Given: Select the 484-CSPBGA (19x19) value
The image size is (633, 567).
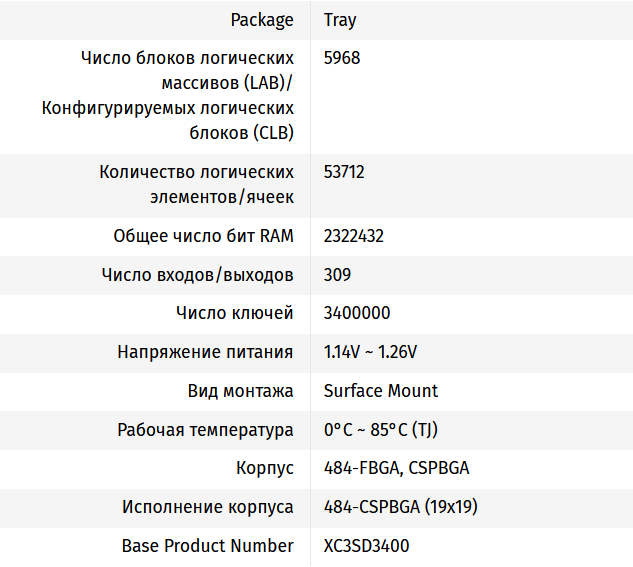Looking at the screenshot, I should [x=400, y=507].
